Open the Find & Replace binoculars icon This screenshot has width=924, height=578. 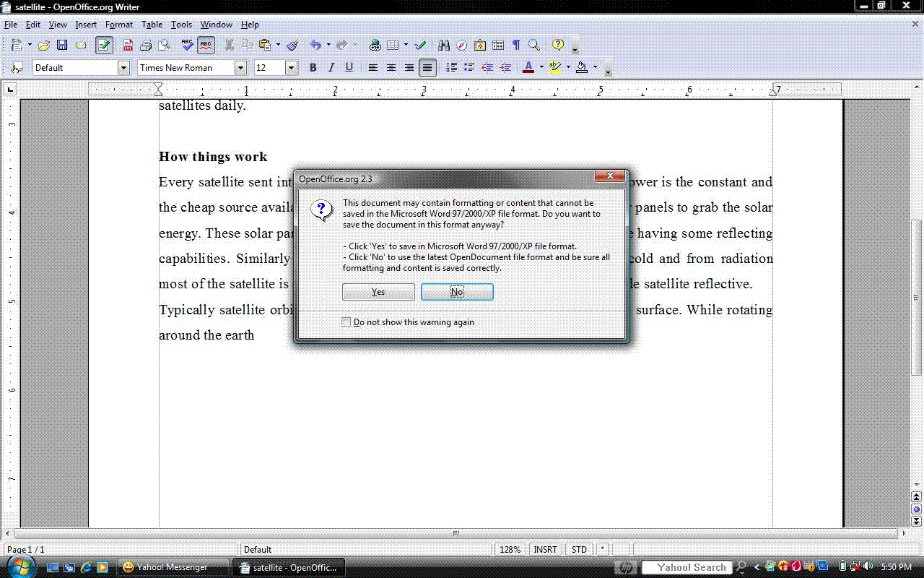click(x=443, y=45)
